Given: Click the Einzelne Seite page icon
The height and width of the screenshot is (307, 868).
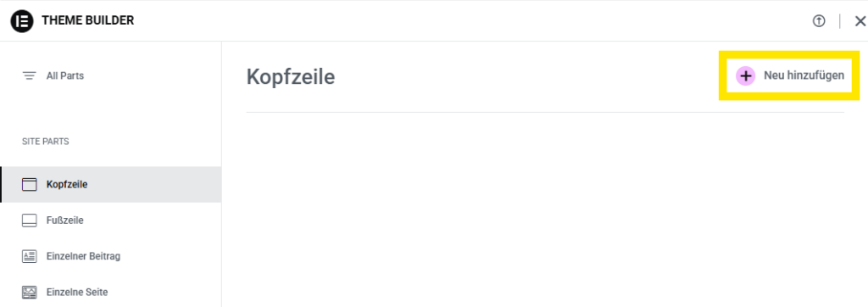Looking at the screenshot, I should coord(29,292).
